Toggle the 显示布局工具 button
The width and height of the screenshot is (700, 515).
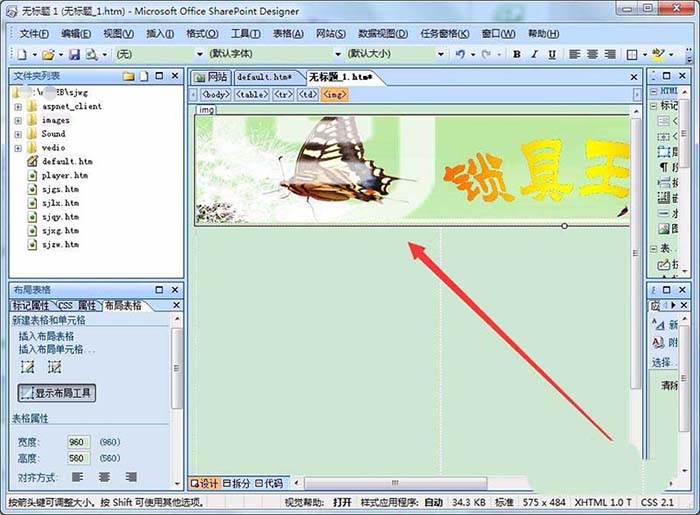(57, 393)
